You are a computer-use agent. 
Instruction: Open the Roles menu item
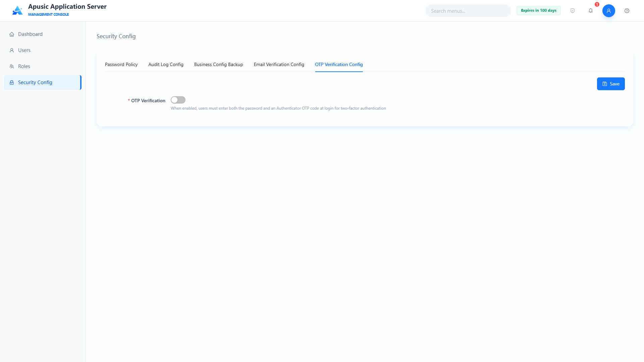pos(43,66)
